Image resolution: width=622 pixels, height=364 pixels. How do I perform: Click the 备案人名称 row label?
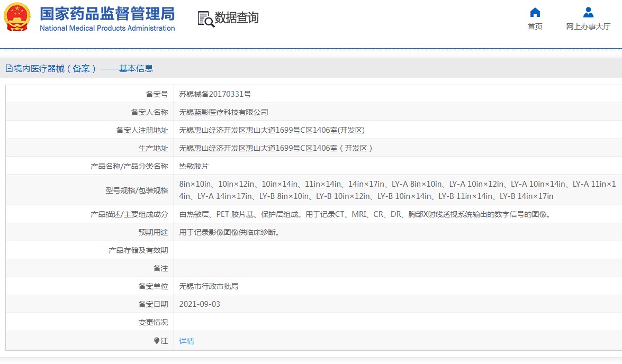[150, 112]
